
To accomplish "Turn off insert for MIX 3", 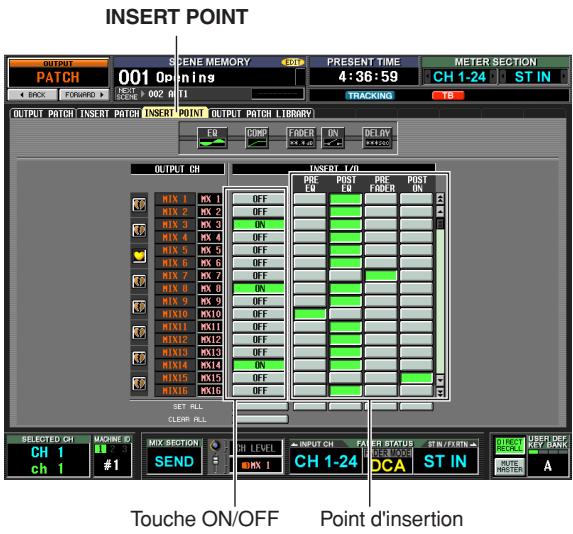I will 259,224.
